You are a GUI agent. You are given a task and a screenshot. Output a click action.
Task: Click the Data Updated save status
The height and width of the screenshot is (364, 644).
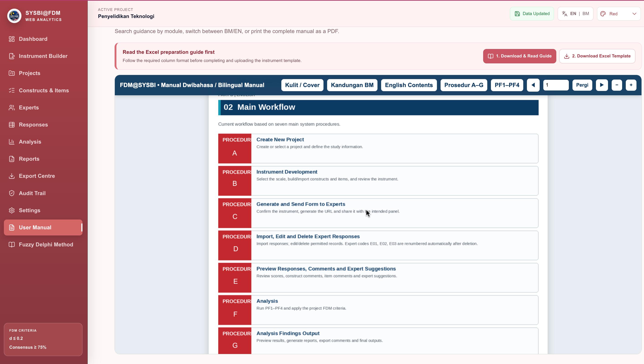pyautogui.click(x=532, y=13)
